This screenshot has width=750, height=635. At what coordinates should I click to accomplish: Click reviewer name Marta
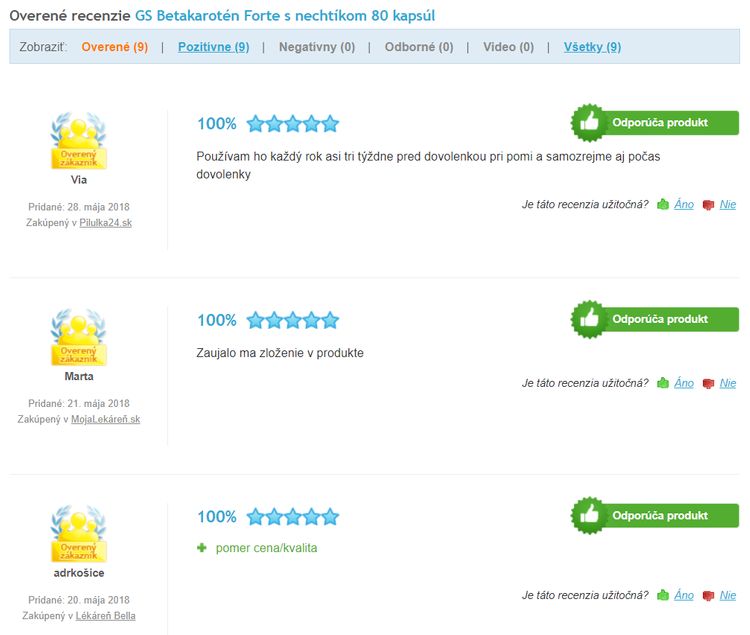tap(79, 376)
